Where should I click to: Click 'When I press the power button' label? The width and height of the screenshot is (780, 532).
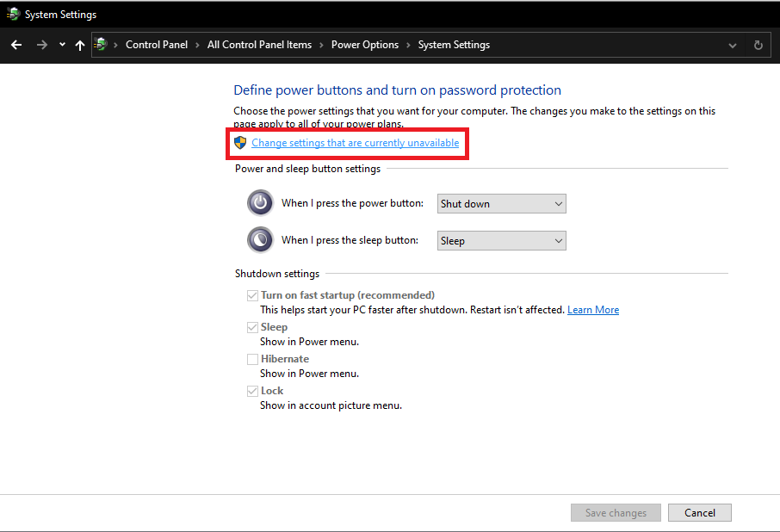point(352,203)
